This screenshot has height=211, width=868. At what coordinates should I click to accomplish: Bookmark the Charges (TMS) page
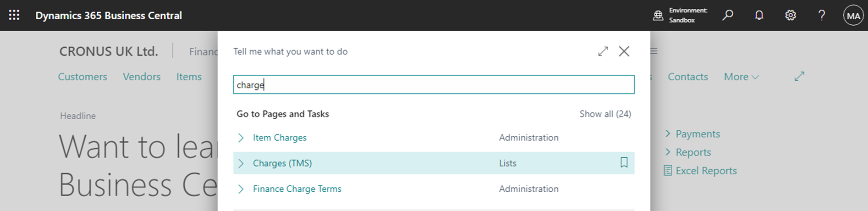[x=624, y=162]
